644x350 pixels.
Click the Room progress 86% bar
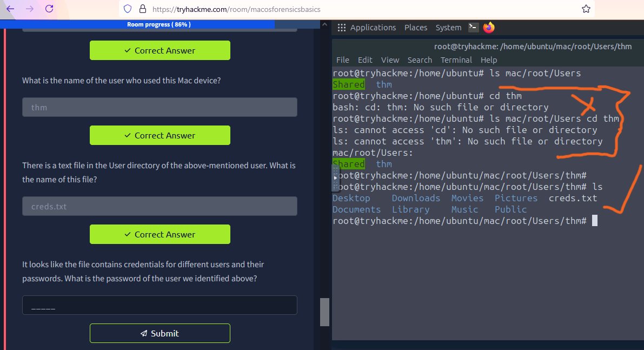pyautogui.click(x=159, y=24)
